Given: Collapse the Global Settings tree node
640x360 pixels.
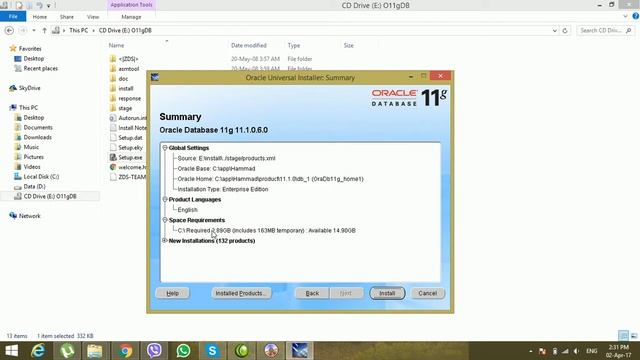Looking at the screenshot, I should [x=165, y=148].
